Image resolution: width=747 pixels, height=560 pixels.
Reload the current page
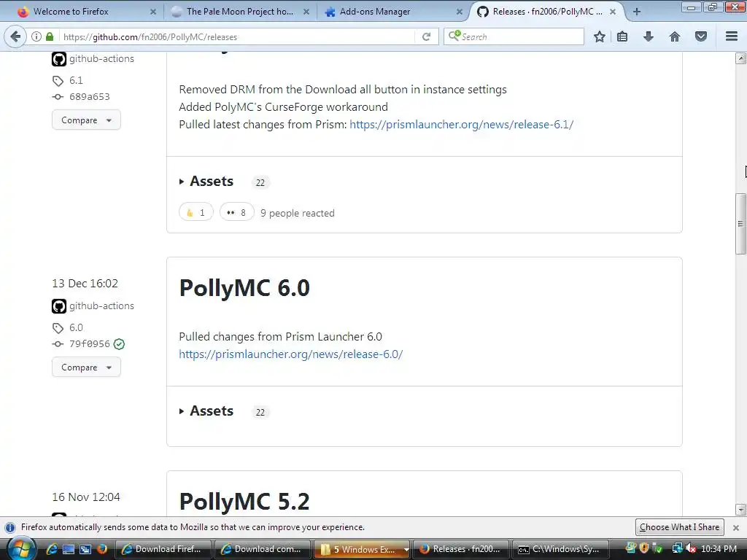pyautogui.click(x=426, y=36)
